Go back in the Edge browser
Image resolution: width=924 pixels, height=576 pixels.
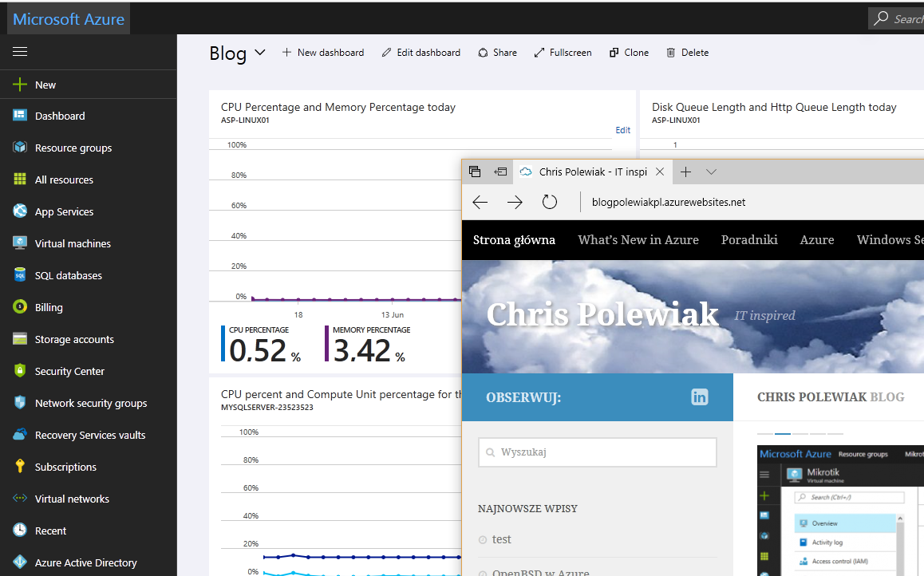(480, 203)
